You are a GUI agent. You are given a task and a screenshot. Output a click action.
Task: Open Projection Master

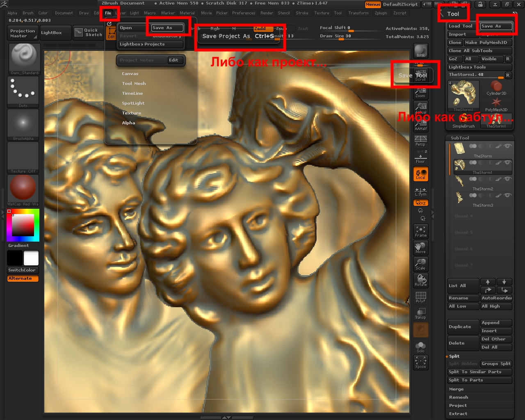tap(23, 33)
